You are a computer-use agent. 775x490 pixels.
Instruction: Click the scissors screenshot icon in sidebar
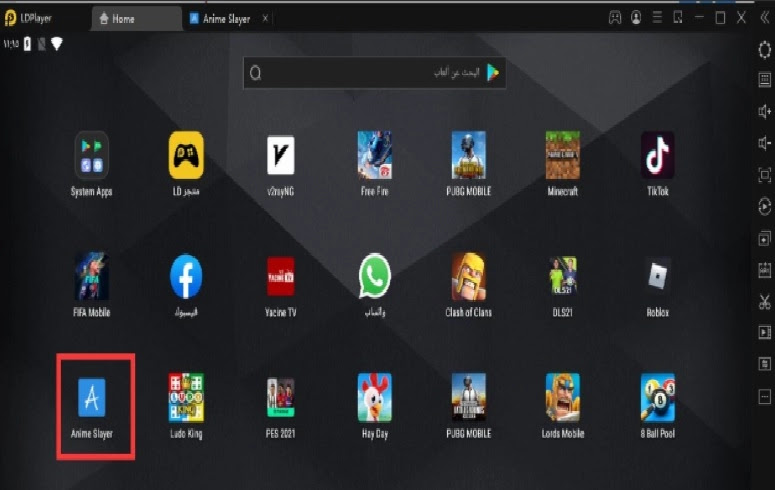(x=765, y=301)
